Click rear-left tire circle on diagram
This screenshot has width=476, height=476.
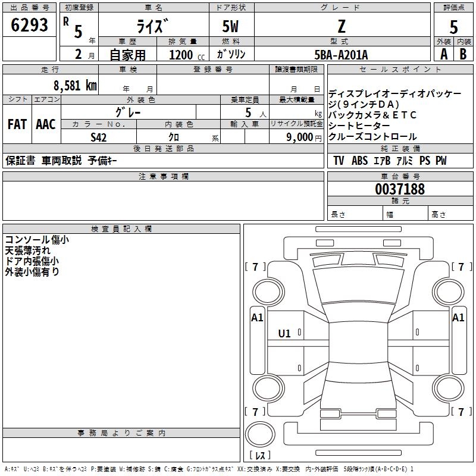pos(268,389)
